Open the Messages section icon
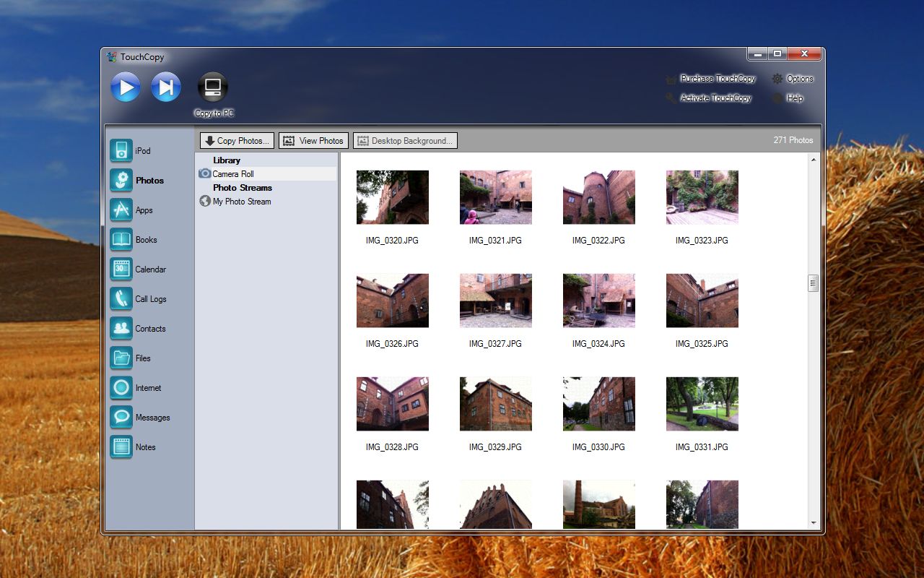 (121, 418)
